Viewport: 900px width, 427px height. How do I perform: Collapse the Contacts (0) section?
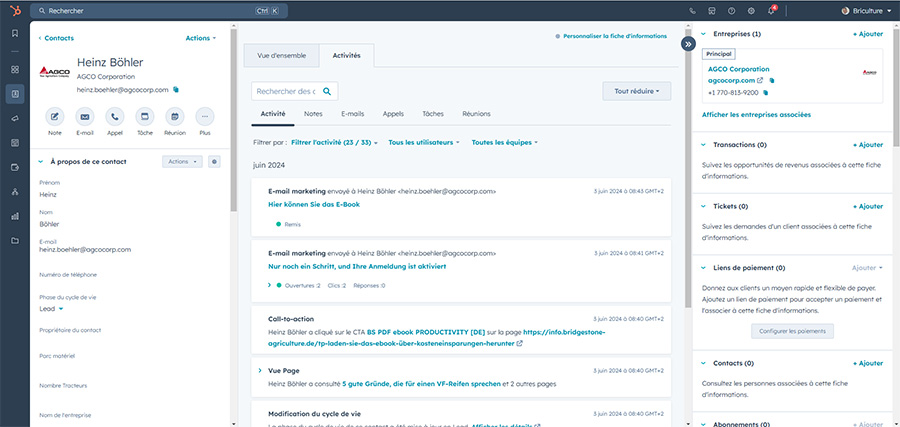[704, 363]
